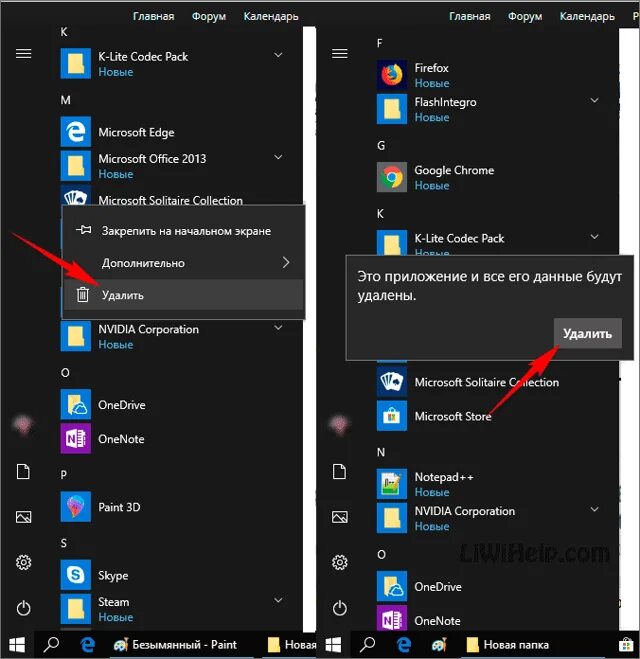The width and height of the screenshot is (640, 659).
Task: Open the OneNote icon in the left menu
Action: [76, 438]
